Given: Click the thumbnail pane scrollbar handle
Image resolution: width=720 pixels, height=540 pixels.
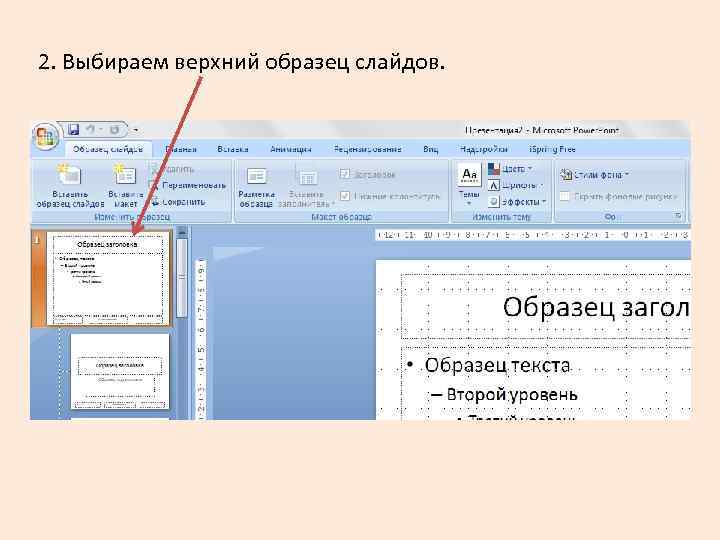Looking at the screenshot, I should (x=182, y=277).
